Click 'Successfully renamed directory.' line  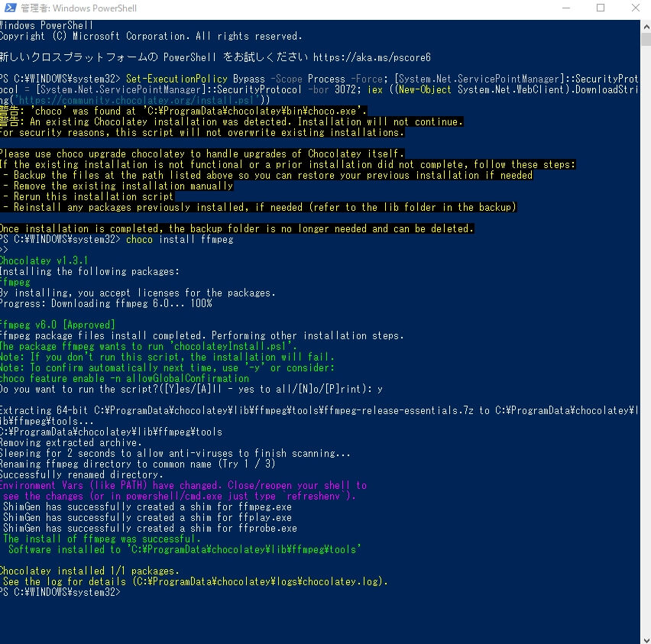pyautogui.click(x=81, y=474)
